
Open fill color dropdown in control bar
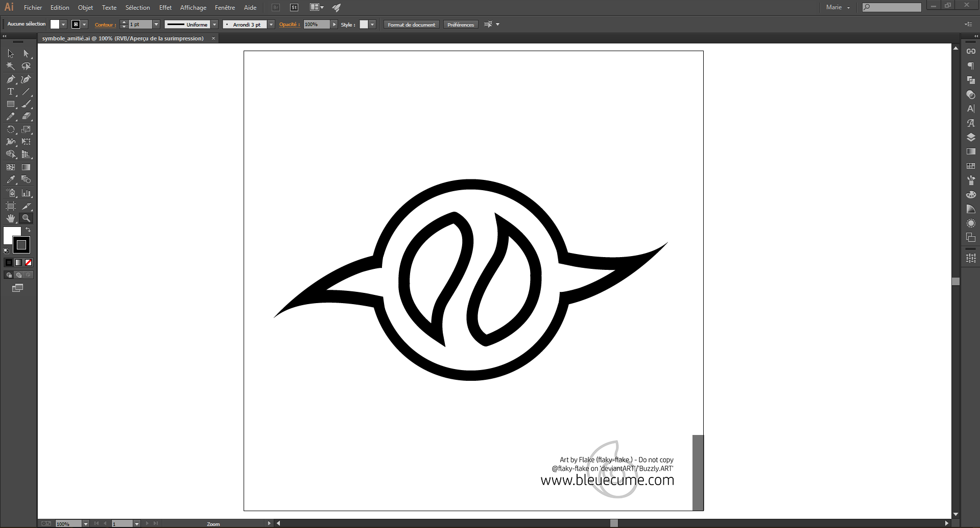tap(63, 25)
